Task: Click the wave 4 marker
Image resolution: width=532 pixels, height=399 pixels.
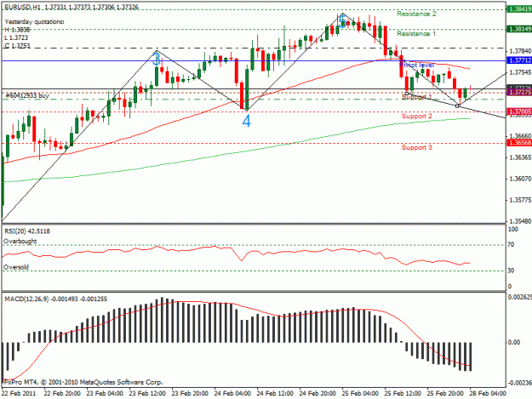Action: [247, 120]
